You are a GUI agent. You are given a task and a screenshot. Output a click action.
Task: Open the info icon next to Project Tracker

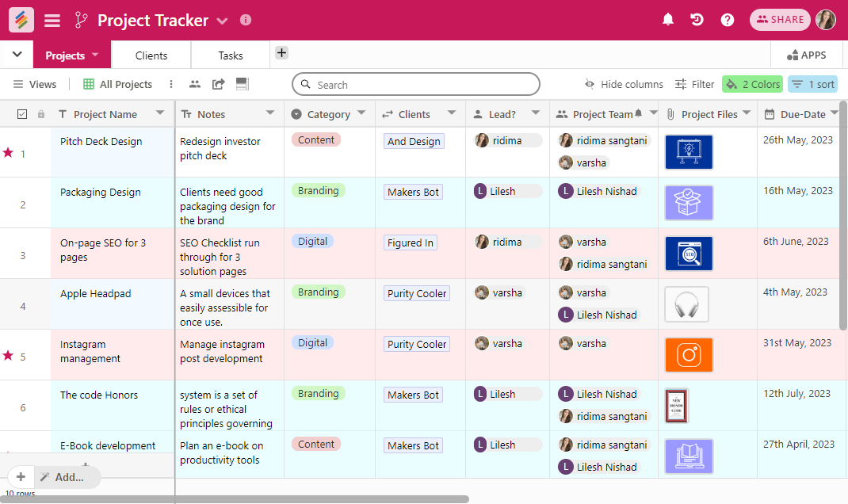click(x=245, y=20)
